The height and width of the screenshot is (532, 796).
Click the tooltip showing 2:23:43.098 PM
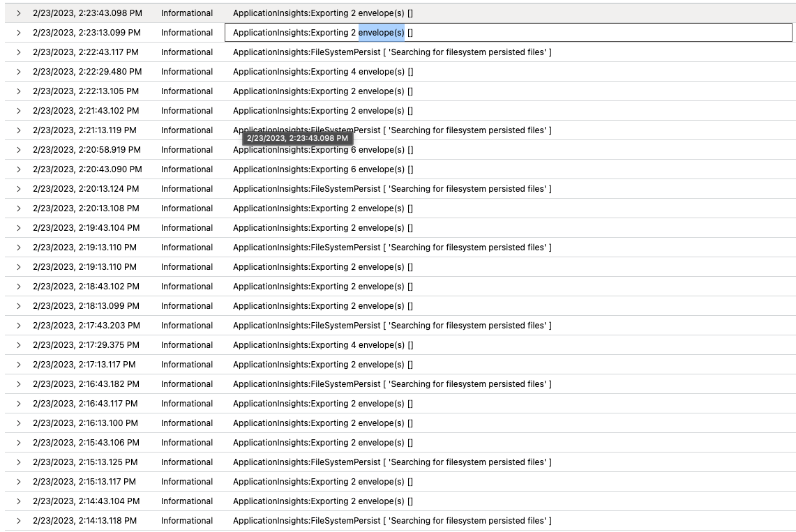coord(299,138)
